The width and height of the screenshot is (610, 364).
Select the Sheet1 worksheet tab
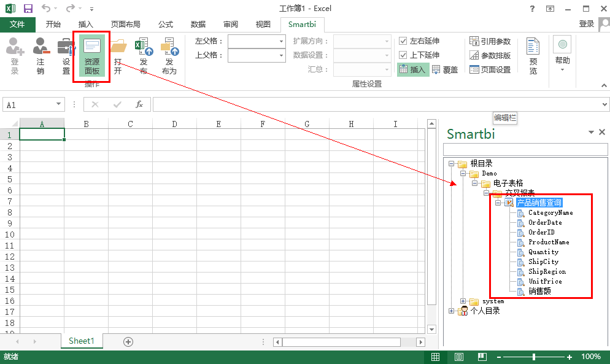tap(82, 341)
